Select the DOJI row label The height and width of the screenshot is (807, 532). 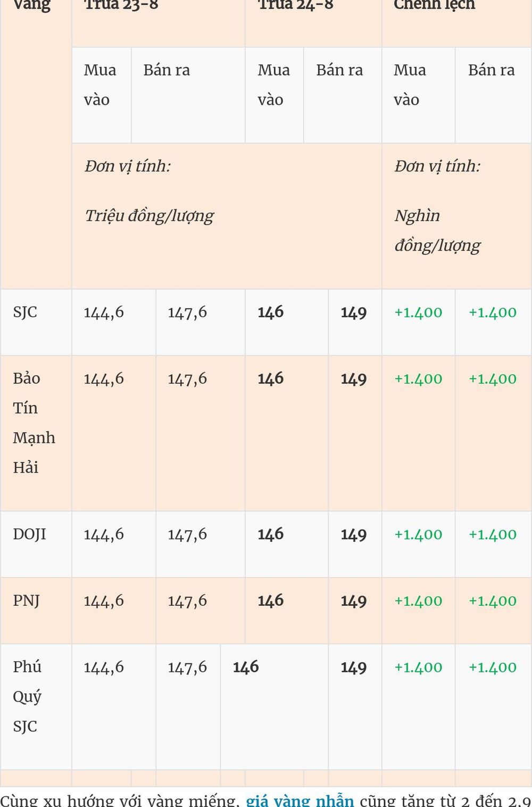coord(30,534)
